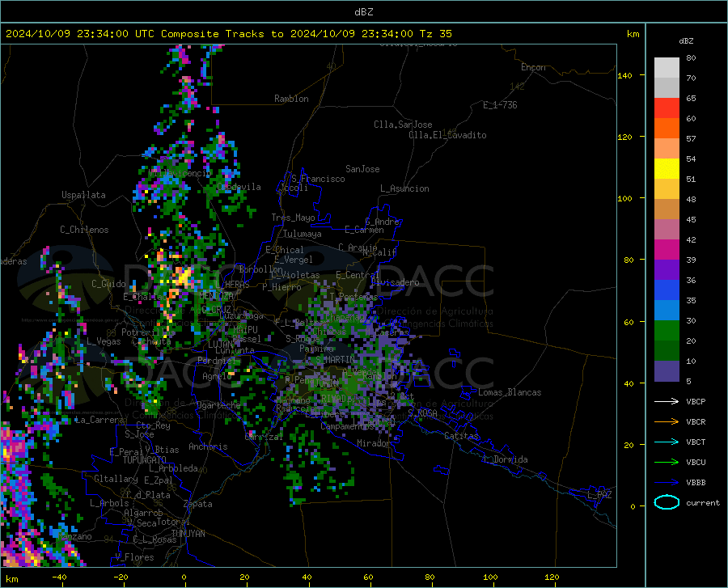Click the cyan 'current' ellipse symbol
The width and height of the screenshot is (728, 588).
pos(667,502)
